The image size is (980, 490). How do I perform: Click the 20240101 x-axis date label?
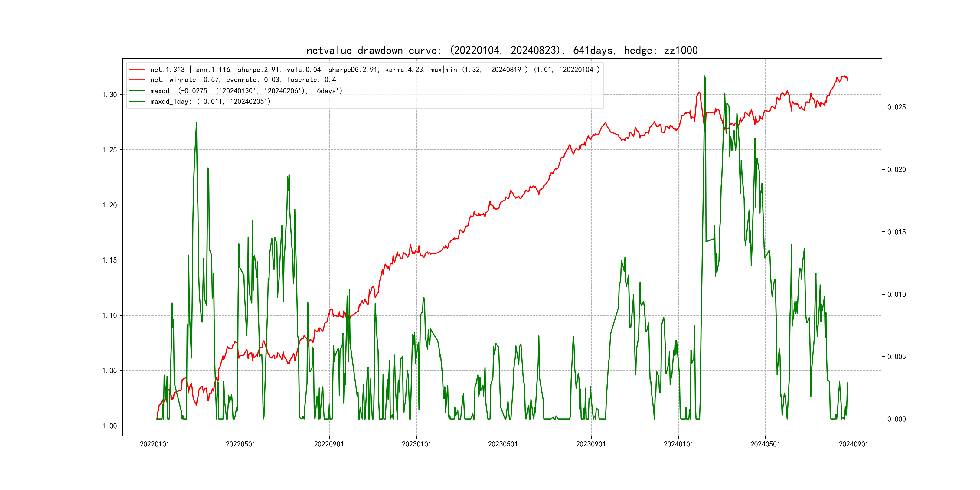[678, 444]
